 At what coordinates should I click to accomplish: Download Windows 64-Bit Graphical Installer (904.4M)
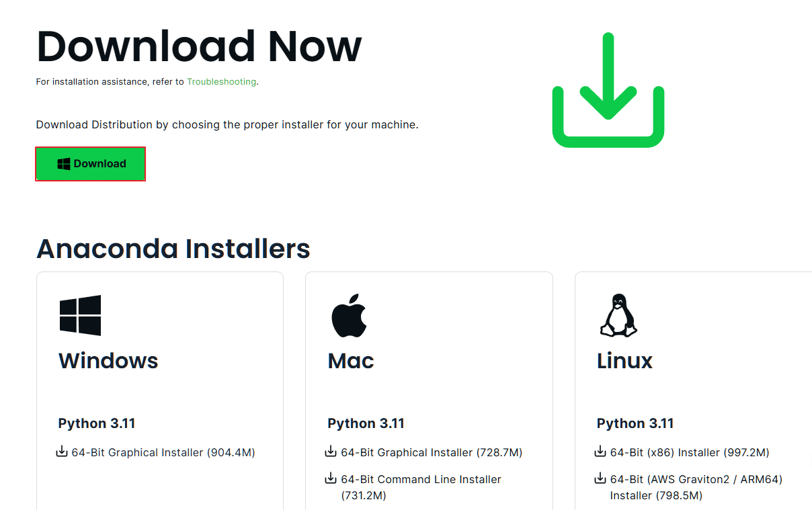(164, 452)
